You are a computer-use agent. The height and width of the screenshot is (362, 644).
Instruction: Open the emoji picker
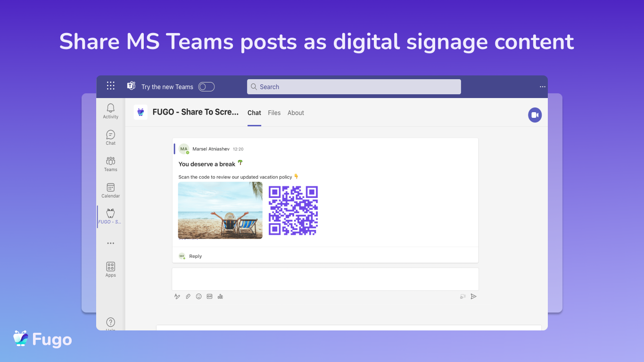coord(198,296)
